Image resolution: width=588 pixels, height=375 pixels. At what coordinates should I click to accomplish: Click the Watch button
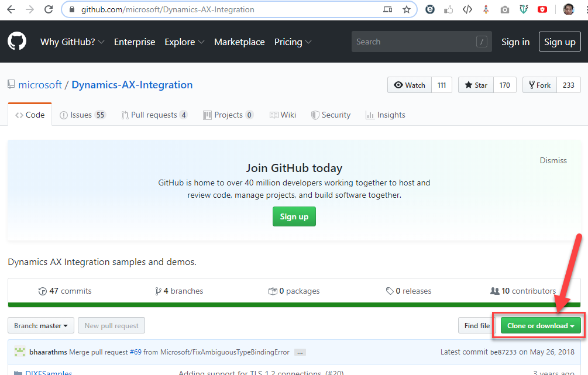coord(410,85)
